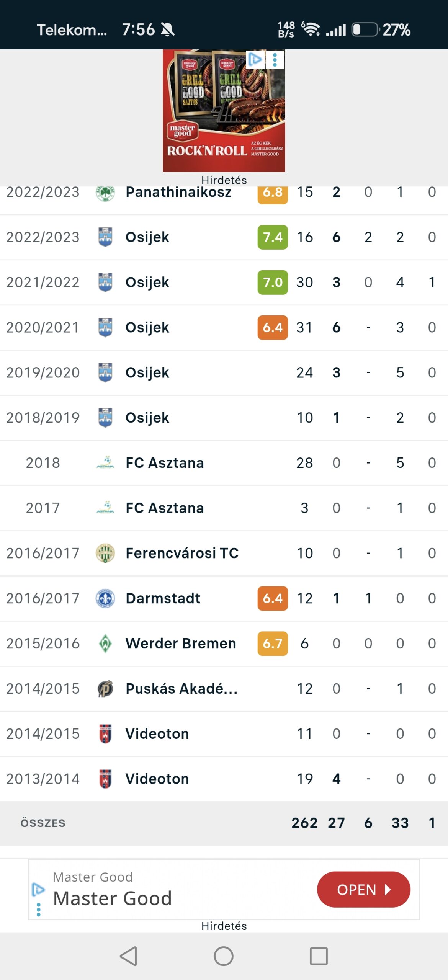Open the top ad options three-dot menu
448x980 pixels.
pyautogui.click(x=275, y=60)
